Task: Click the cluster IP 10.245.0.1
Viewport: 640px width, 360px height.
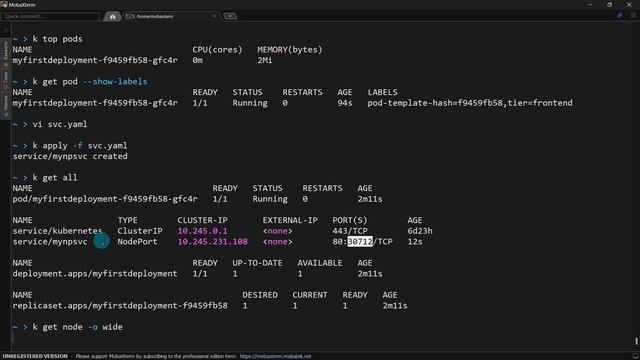Action: [202, 231]
